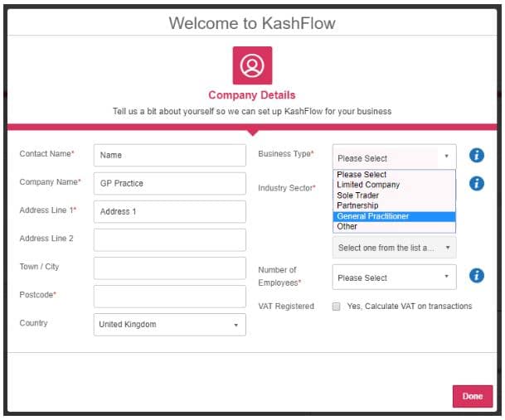Image resolution: width=505 pixels, height=420 pixels.
Task: Enable the Calculate VAT on transactions checkbox
Action: 337,307
